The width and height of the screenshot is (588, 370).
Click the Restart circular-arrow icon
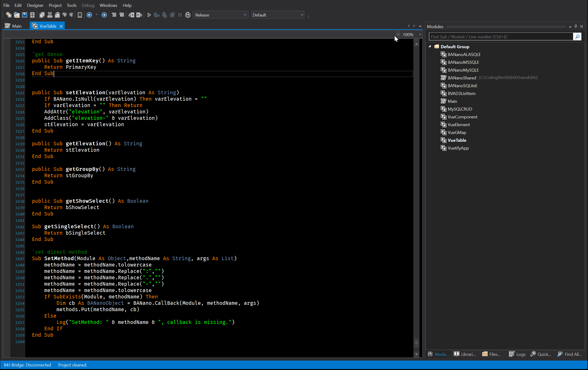click(x=188, y=15)
